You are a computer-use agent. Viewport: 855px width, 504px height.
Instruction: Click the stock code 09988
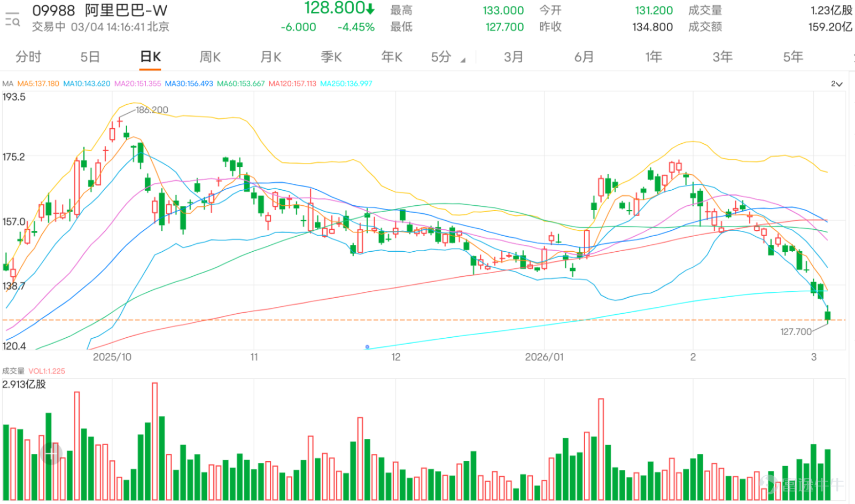[x=53, y=11]
